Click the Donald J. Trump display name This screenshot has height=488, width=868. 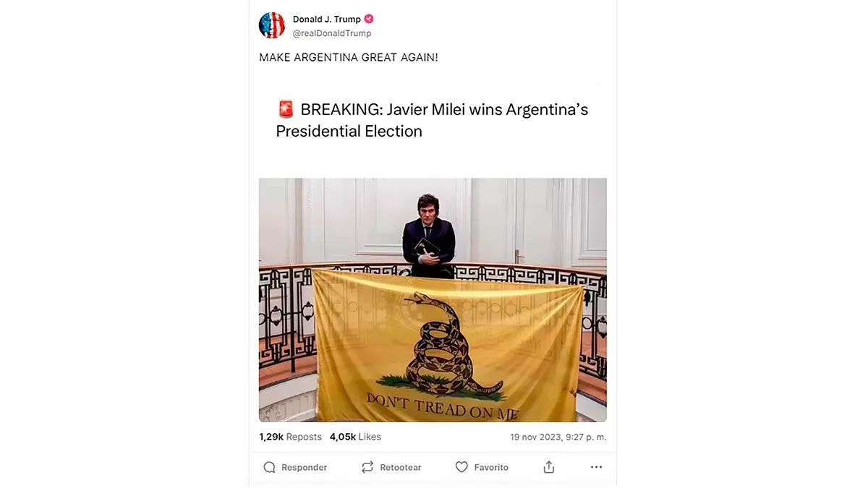coord(327,19)
